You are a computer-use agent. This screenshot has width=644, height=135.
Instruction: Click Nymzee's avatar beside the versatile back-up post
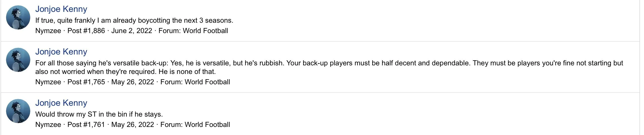(x=18, y=60)
